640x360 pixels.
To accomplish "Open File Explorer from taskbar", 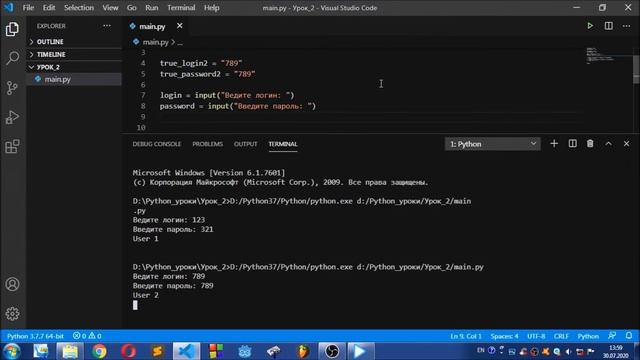I will pos(70,351).
